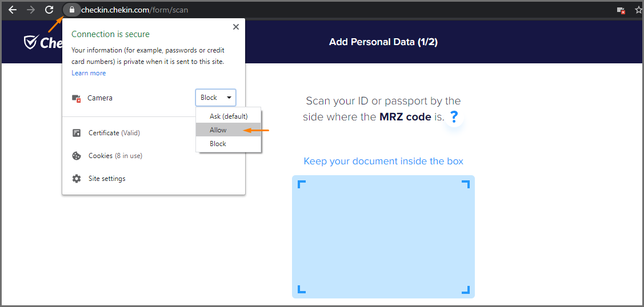Open Site settings with gear icon
The width and height of the screenshot is (644, 307).
pos(106,179)
